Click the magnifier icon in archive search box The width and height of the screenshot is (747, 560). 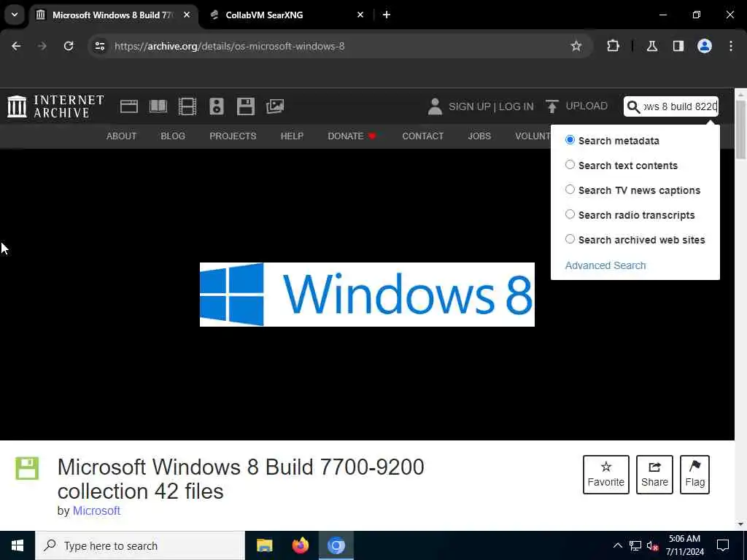click(x=633, y=106)
